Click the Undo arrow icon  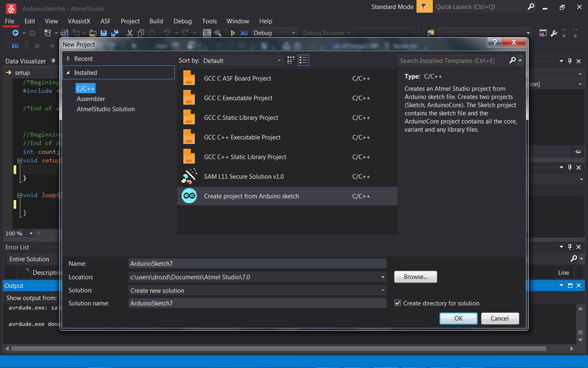tap(167, 33)
